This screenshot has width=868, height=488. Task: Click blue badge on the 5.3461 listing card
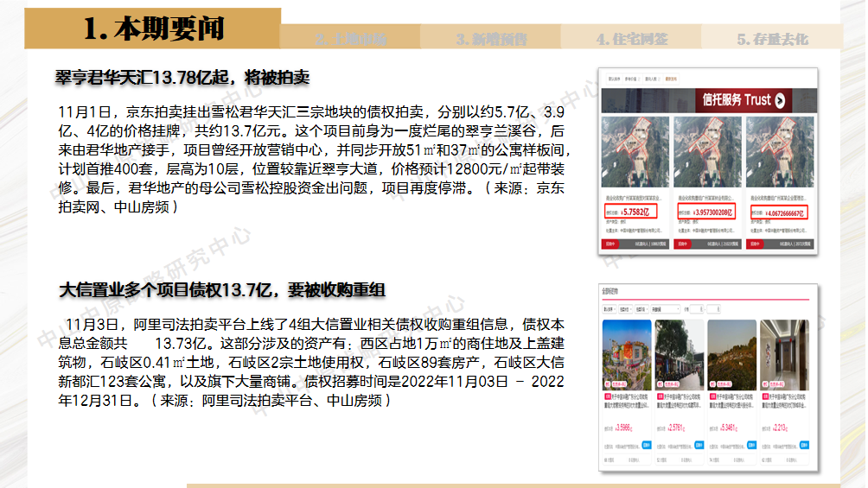pos(752,444)
